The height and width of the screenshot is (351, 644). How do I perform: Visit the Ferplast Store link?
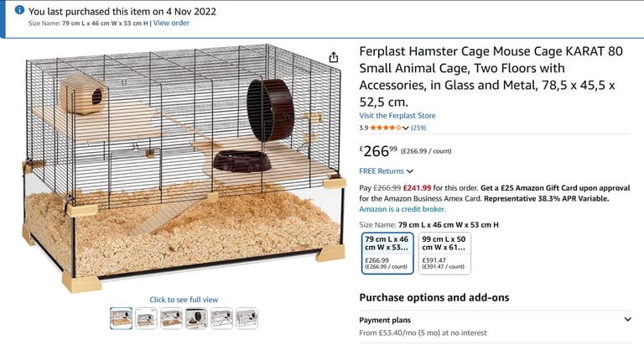coord(397,116)
